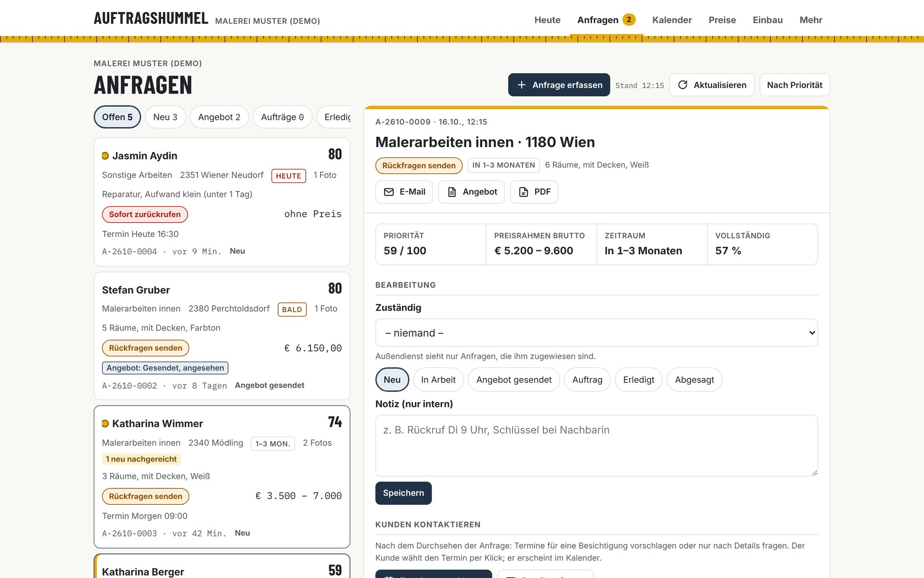The height and width of the screenshot is (578, 924).
Task: Click the 1–3 MON. tag on Wimmer card
Action: coord(273,444)
